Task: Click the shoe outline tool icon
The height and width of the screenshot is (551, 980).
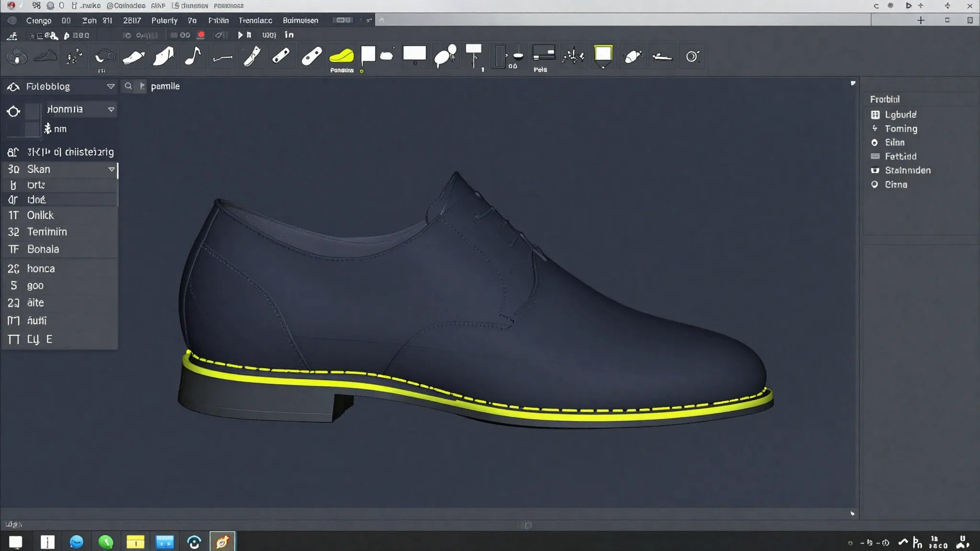Action: [45, 56]
